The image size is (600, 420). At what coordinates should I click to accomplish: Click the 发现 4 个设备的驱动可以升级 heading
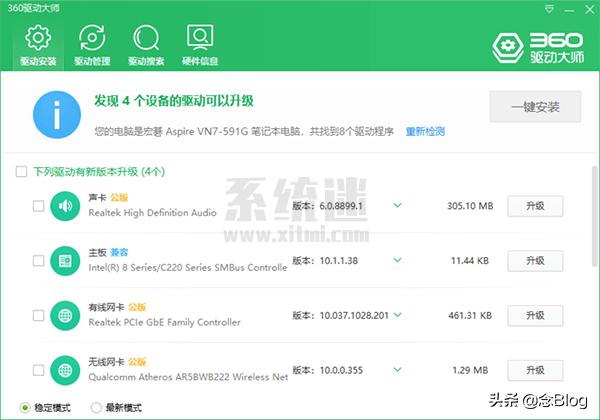[174, 101]
